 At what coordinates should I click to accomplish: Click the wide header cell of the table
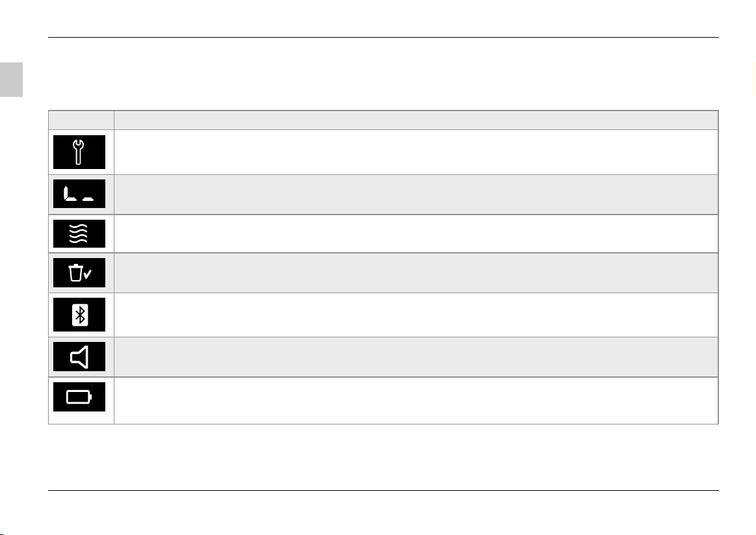416,120
